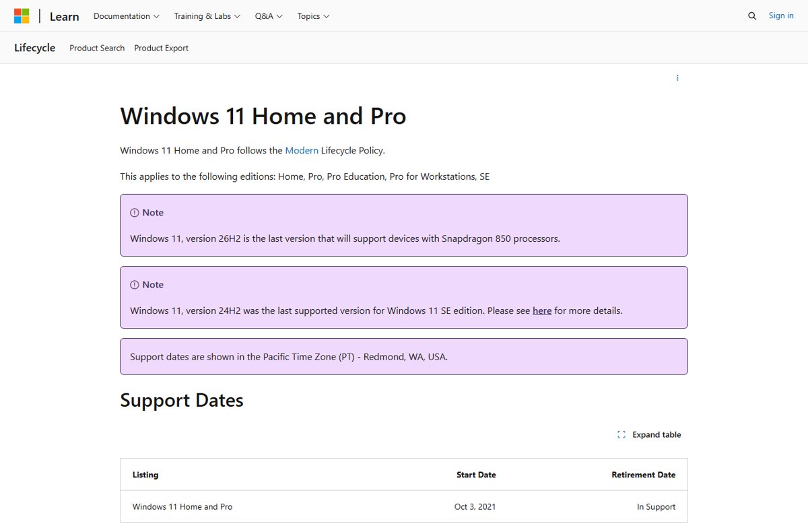Select the 'In Support' cell

coord(656,507)
